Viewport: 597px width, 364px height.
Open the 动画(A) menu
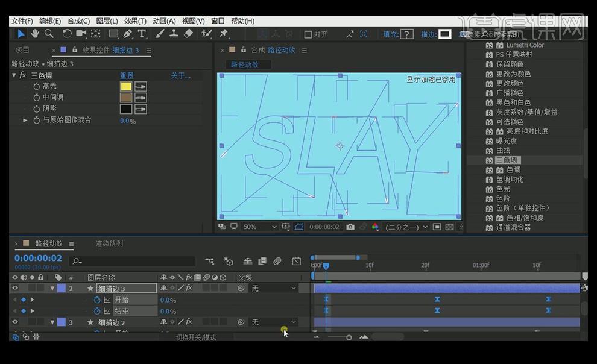click(164, 21)
